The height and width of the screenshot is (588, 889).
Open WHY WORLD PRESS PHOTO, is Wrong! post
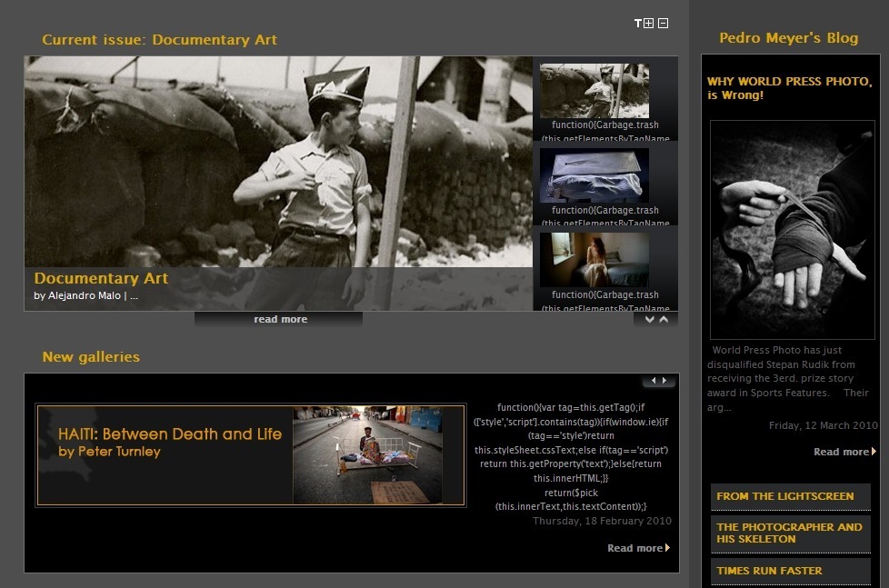789,88
